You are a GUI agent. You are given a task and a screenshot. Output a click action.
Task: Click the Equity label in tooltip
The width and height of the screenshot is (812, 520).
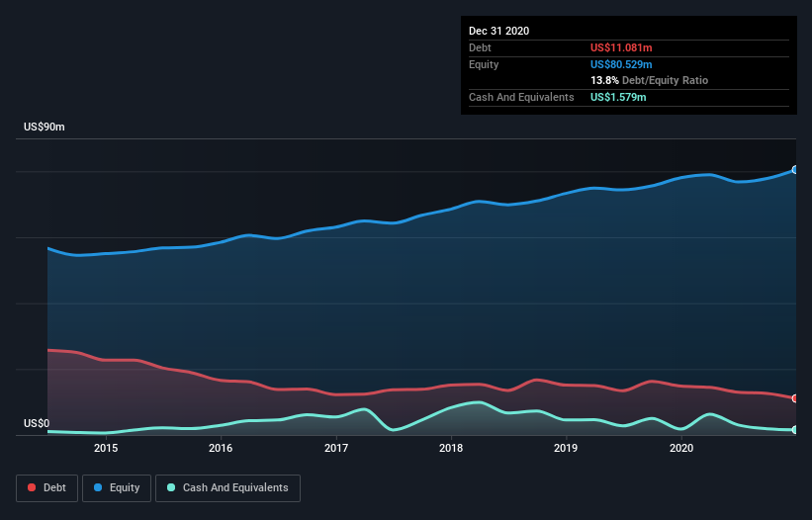[484, 64]
